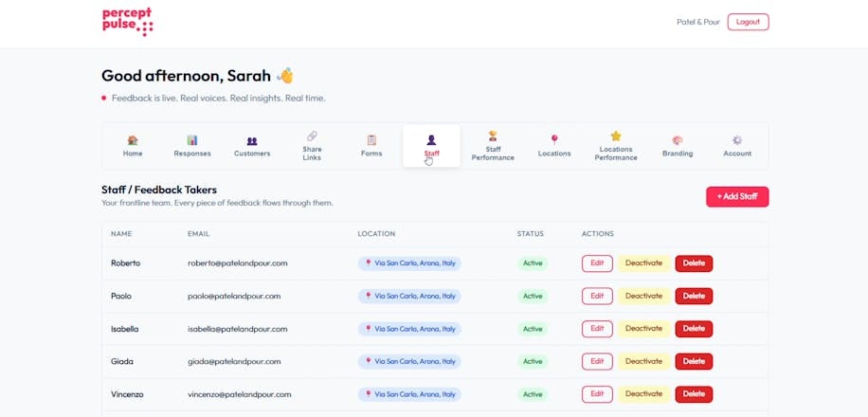
Task: Edit Vincenzo's staff record
Action: tap(597, 394)
